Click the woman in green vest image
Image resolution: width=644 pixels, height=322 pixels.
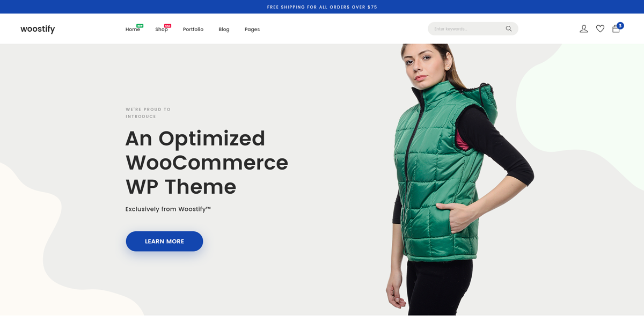coord(459,179)
